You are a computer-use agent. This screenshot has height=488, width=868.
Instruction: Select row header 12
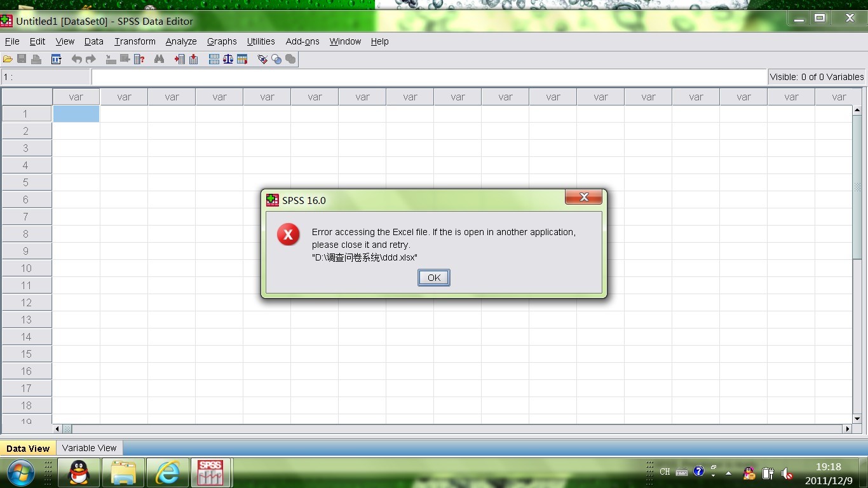pos(26,302)
